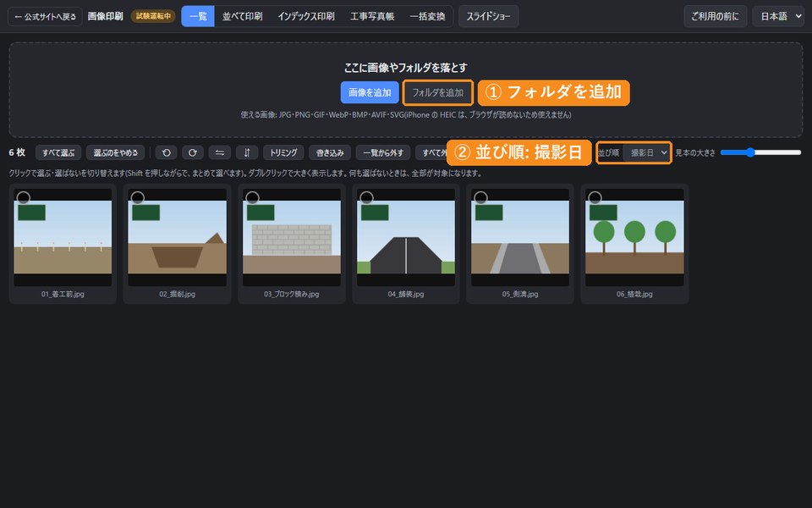Viewport: 812px width, 508px height.
Task: Select the 04_舗装 paved road thumbnail
Action: point(406,237)
